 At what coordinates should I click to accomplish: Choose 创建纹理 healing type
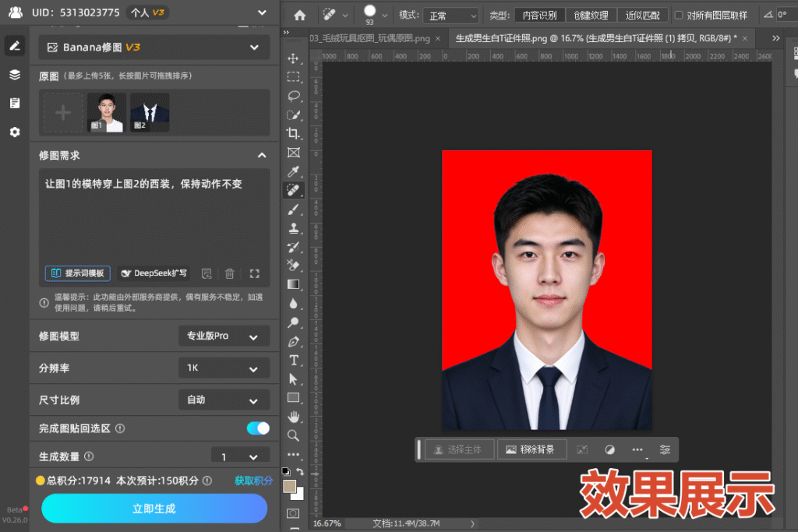tap(591, 16)
